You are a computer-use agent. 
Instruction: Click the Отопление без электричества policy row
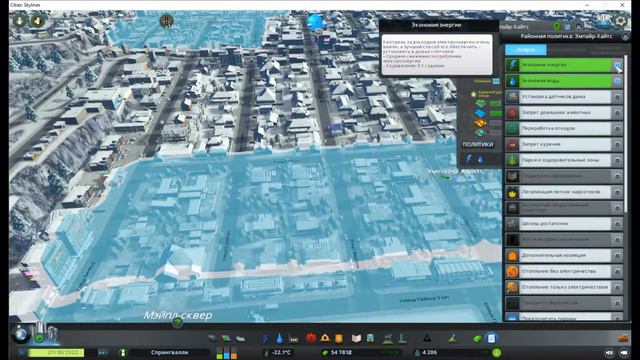click(564, 271)
